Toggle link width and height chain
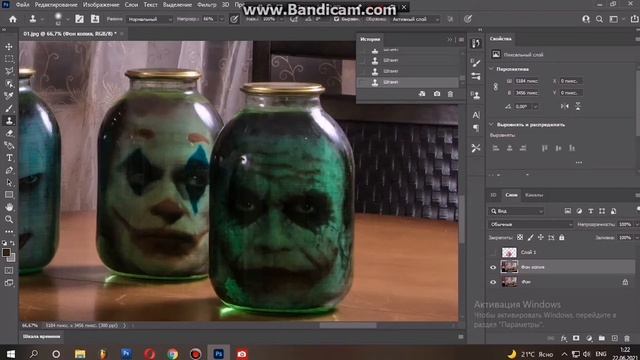640x360 pixels. (x=496, y=87)
